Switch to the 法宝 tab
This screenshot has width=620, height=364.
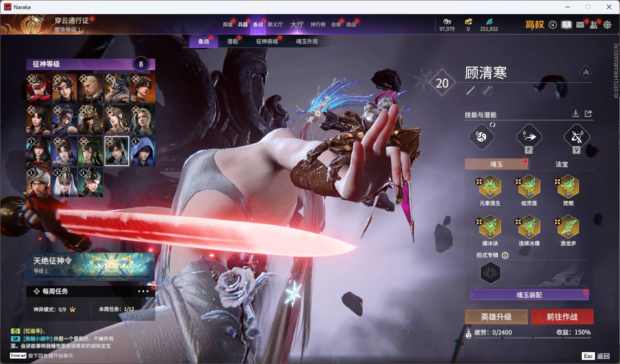tap(562, 164)
